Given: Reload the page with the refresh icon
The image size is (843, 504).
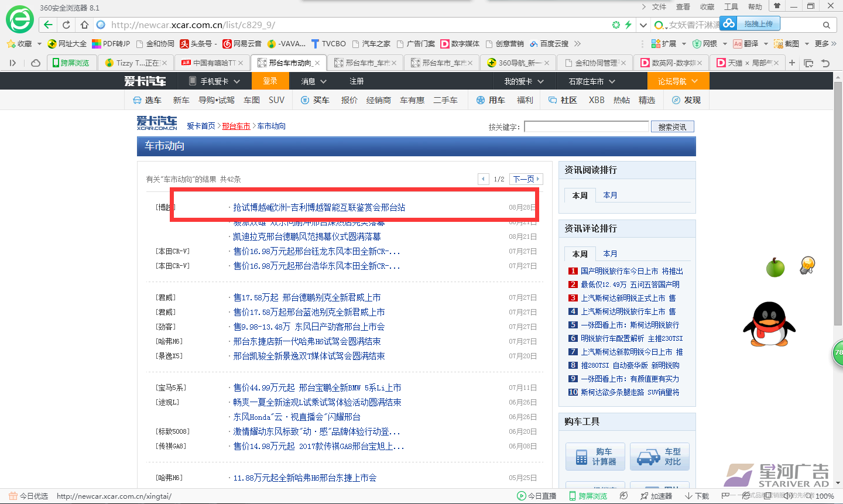Looking at the screenshot, I should pos(66,25).
